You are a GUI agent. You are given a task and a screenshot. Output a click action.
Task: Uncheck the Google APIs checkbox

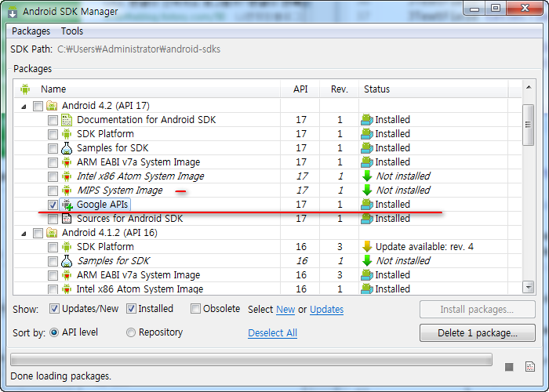(53, 205)
